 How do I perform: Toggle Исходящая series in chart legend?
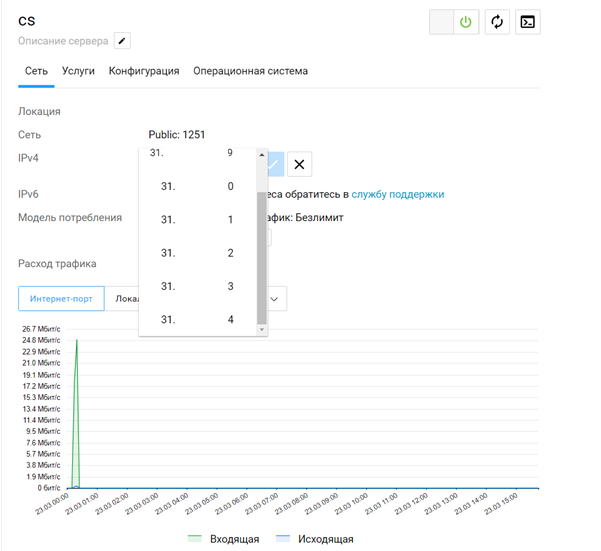315,539
